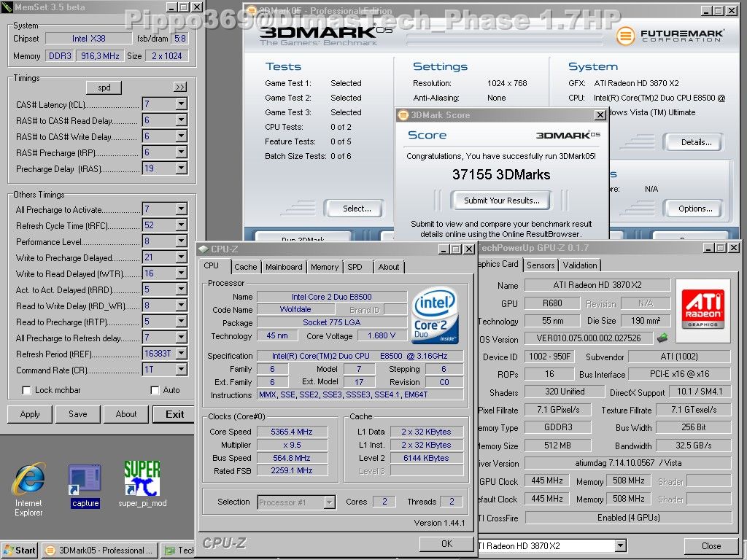Click Save in MemSet
The width and height of the screenshot is (747, 560).
(x=77, y=414)
